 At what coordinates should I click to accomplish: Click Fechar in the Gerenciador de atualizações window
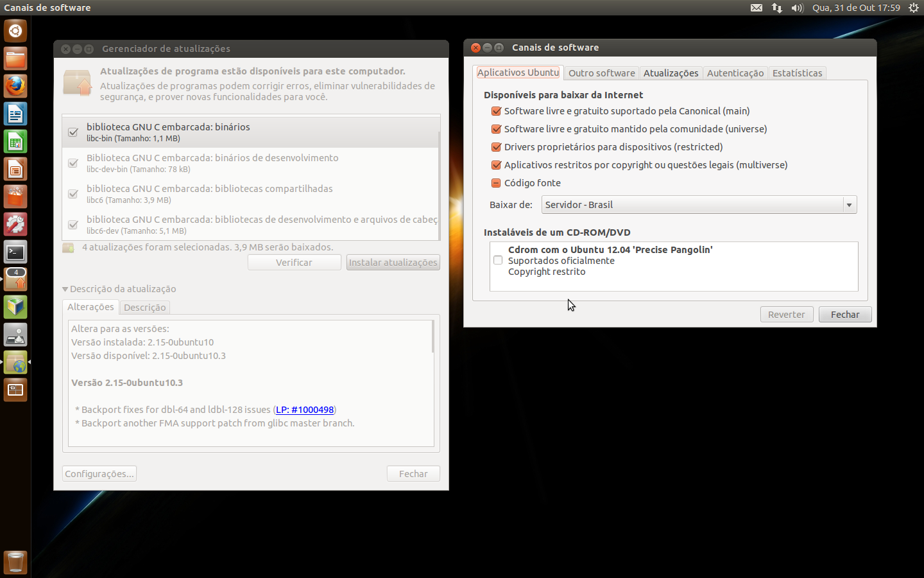[x=413, y=474]
